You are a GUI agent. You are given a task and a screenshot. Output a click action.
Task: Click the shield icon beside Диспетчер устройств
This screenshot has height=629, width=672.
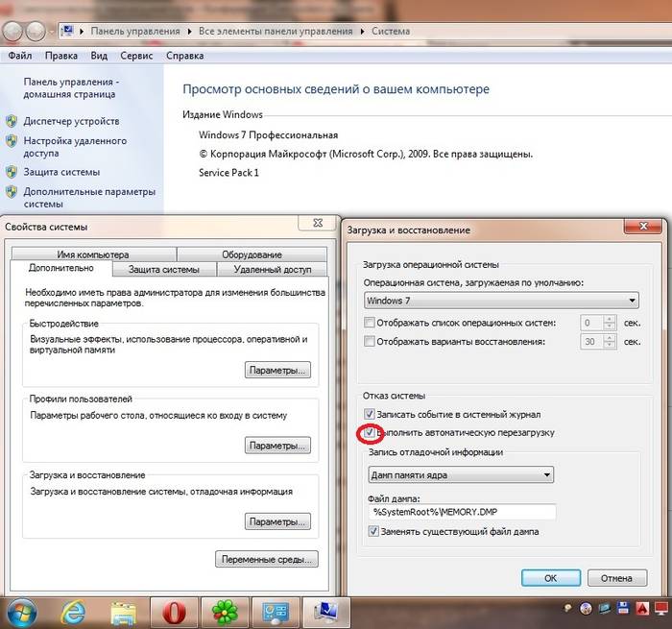(x=12, y=122)
